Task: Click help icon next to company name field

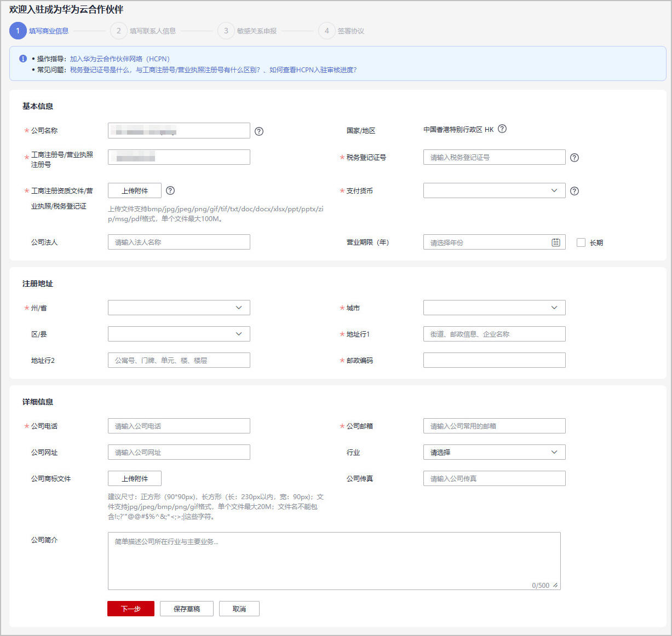Action: tap(259, 131)
